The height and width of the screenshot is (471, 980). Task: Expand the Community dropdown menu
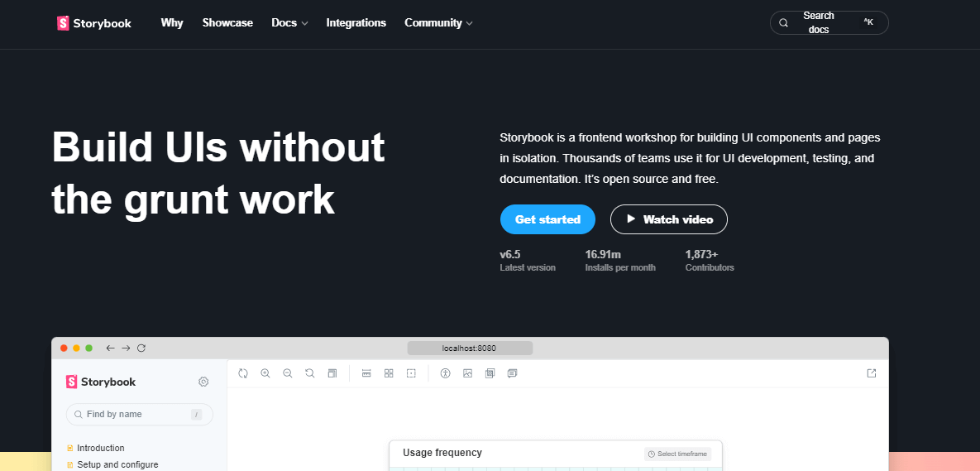click(x=439, y=23)
